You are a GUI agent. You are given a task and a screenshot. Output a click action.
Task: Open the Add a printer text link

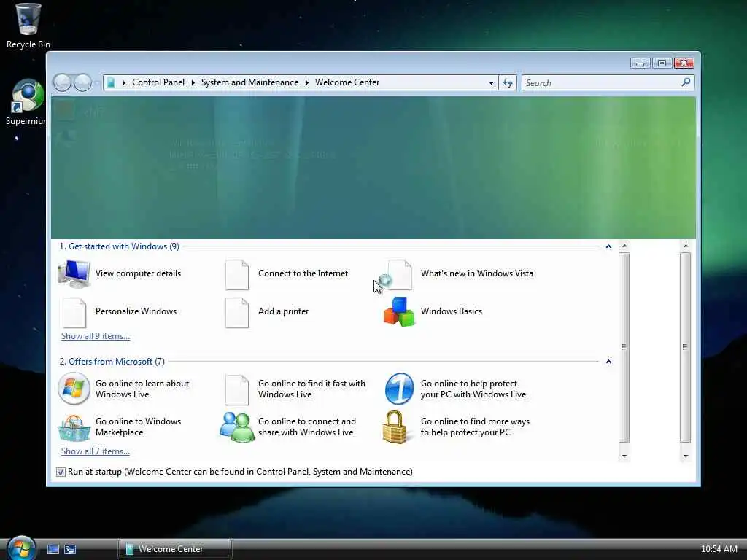pyautogui.click(x=284, y=311)
